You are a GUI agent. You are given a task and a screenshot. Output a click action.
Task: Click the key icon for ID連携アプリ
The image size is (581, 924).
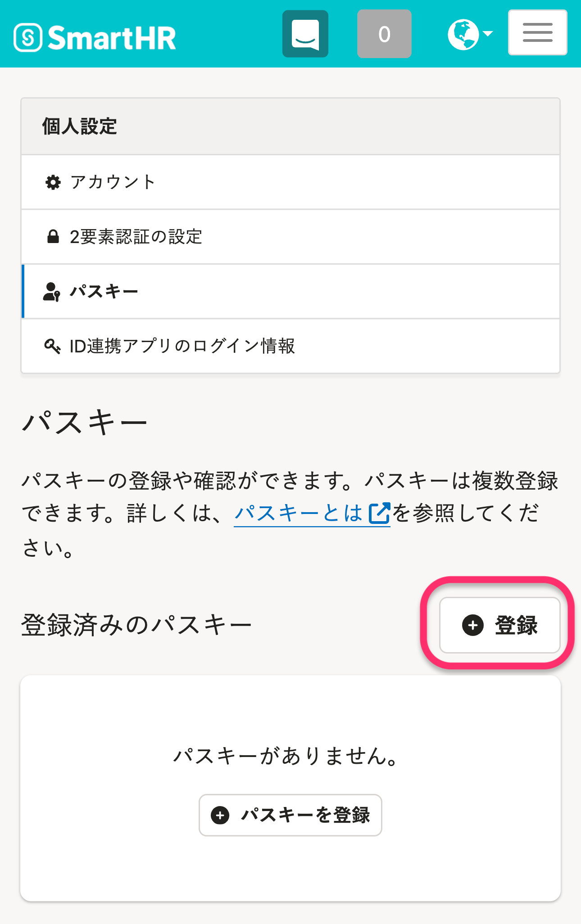coord(52,346)
